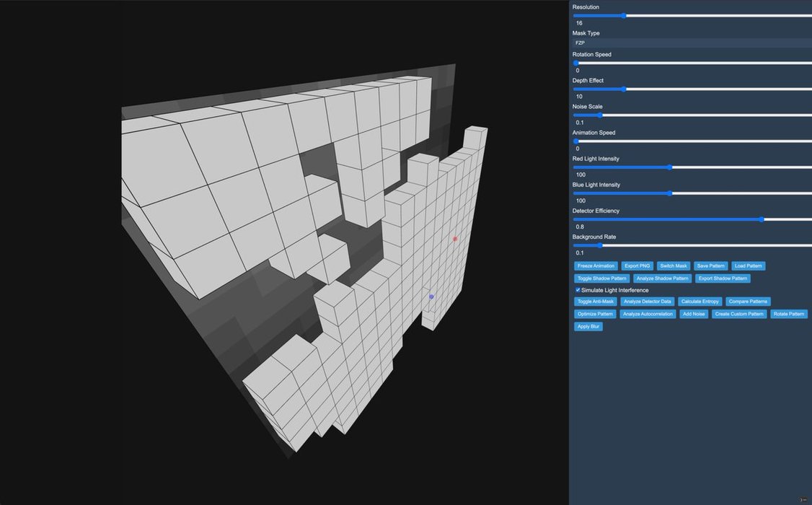Toggle the Anti-Mask button
The image size is (812, 505).
coord(595,302)
